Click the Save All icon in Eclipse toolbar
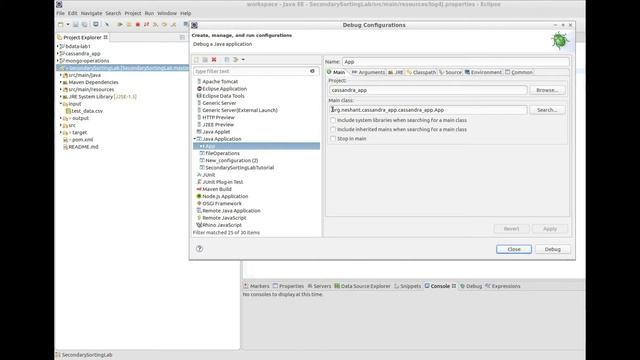This screenshot has height=360, width=640. tap(84, 24)
